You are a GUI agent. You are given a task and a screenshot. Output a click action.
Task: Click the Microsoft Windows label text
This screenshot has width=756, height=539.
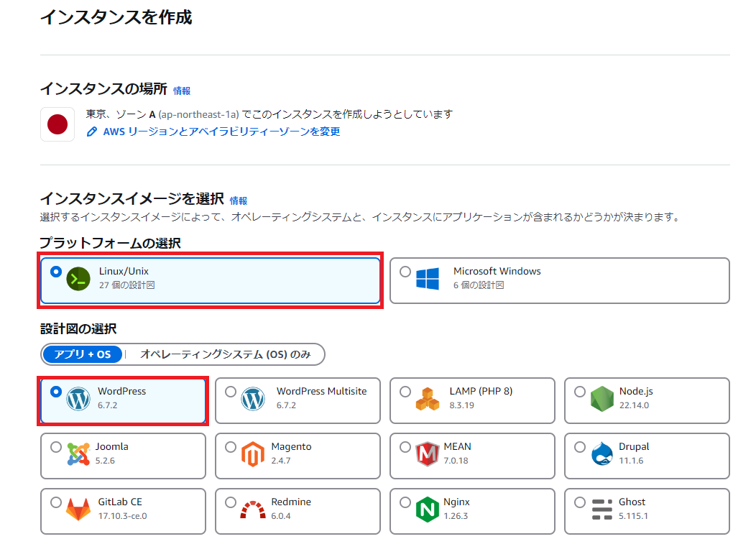coord(497,271)
